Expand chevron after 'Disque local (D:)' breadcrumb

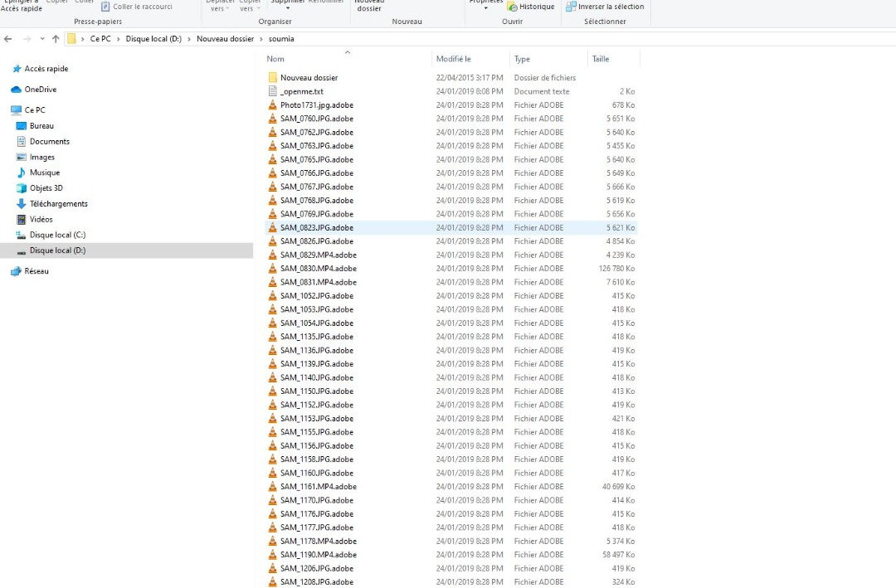tap(189, 39)
